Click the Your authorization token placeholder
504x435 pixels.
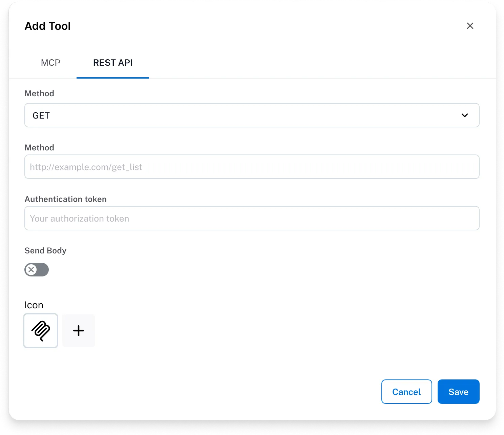80,218
